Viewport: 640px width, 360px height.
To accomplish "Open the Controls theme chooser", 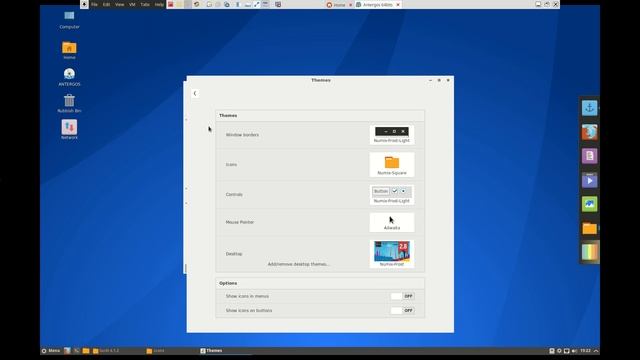I will click(x=392, y=194).
